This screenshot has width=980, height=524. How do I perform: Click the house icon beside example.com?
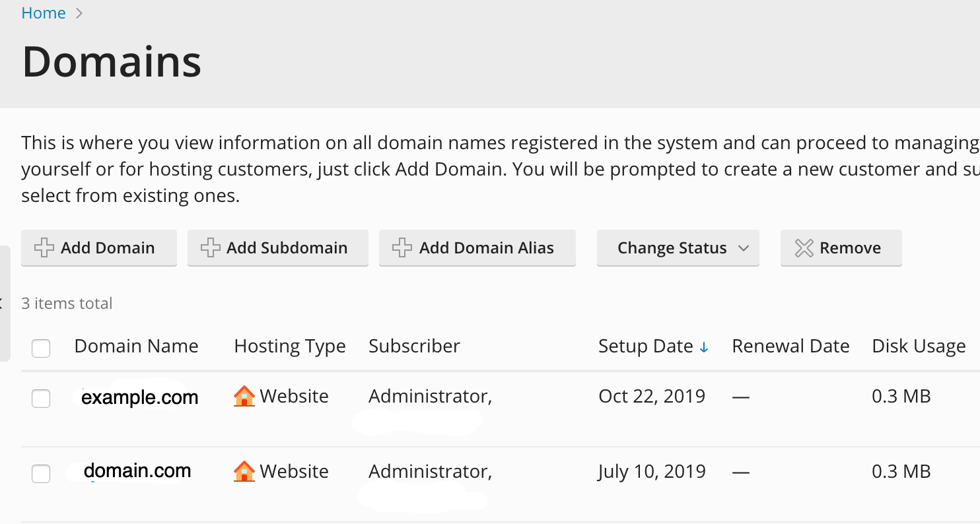click(x=244, y=395)
